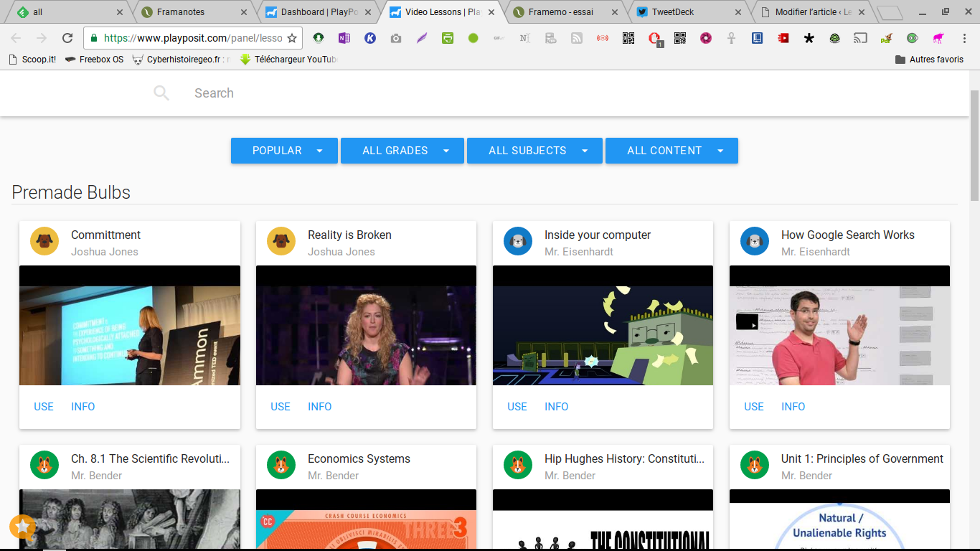Click INFO on the Committment card
980x551 pixels.
pos(83,407)
